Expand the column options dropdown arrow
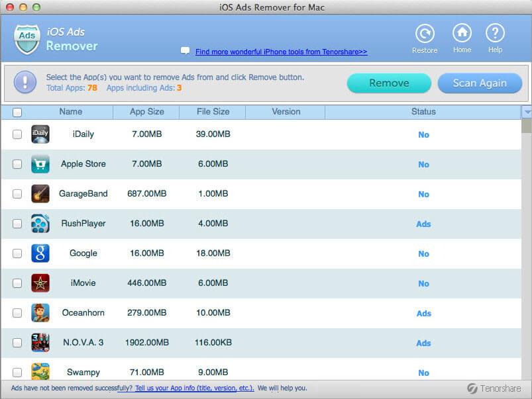 click(x=527, y=112)
